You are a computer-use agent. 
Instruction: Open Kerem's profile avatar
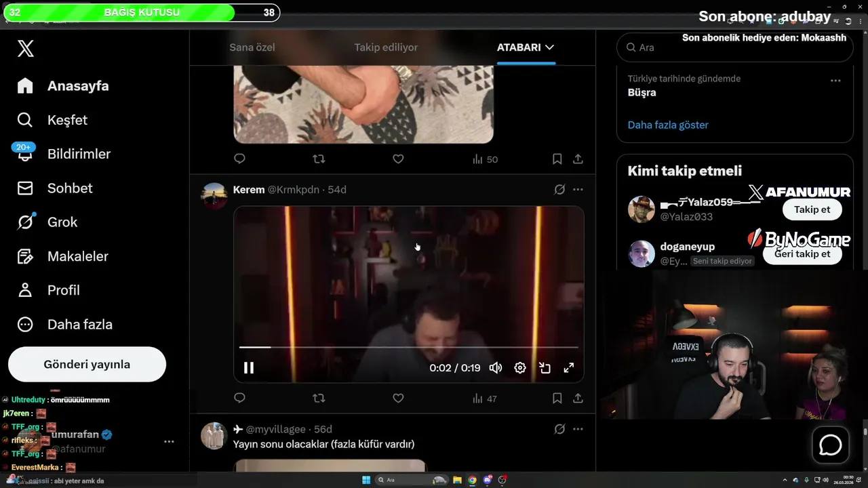coord(214,196)
